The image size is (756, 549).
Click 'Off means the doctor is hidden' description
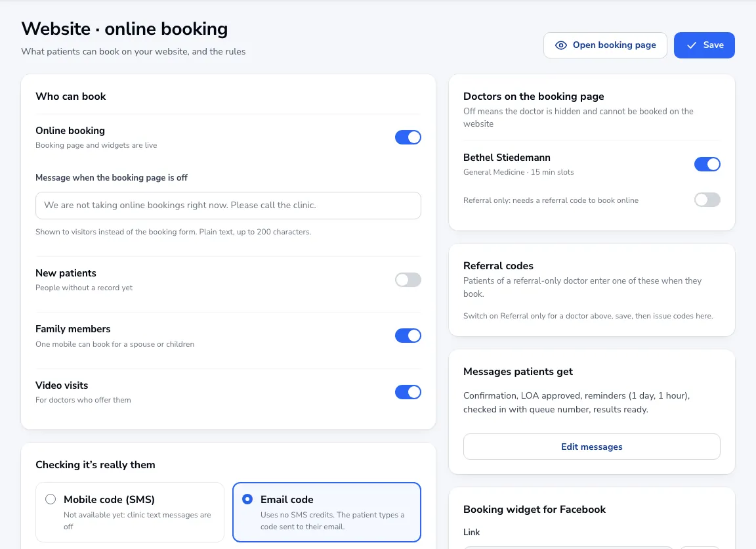(578, 118)
